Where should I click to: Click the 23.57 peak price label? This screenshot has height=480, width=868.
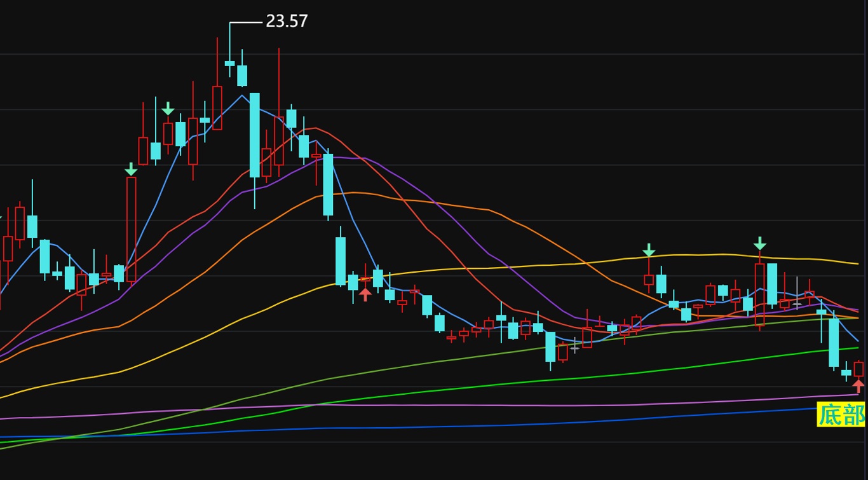(287, 22)
